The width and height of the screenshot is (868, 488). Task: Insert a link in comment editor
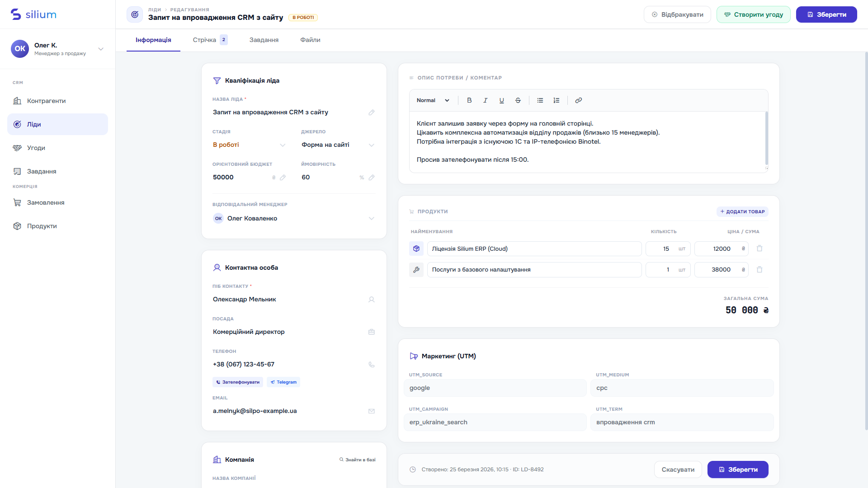[x=579, y=100]
